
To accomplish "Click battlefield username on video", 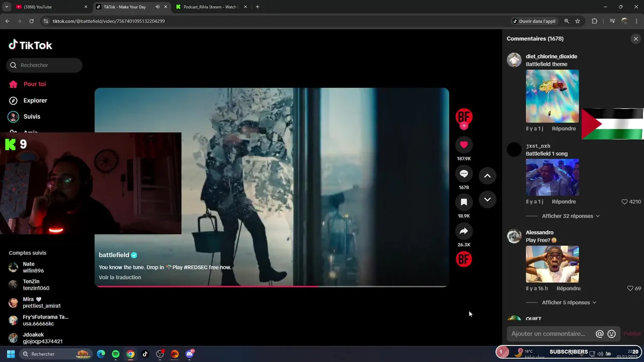I will tap(114, 255).
